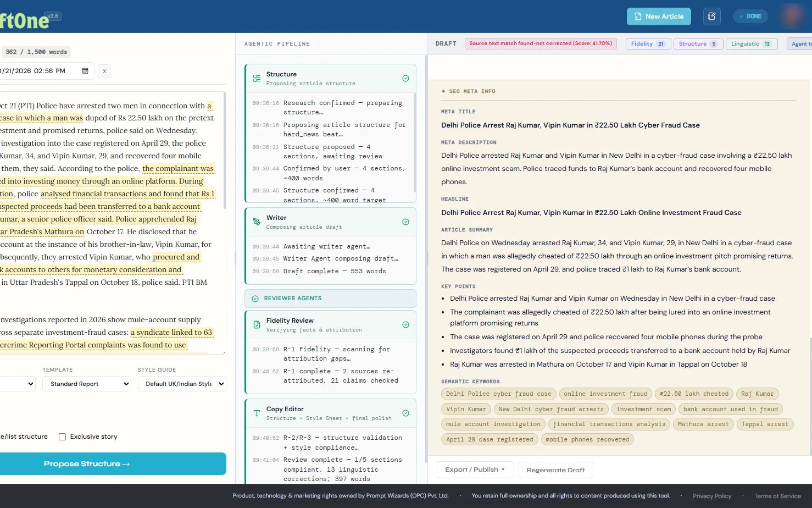Click the 'mobile phones recovered' keyword chip
Screen dimensions: 812x508
coord(587,440)
